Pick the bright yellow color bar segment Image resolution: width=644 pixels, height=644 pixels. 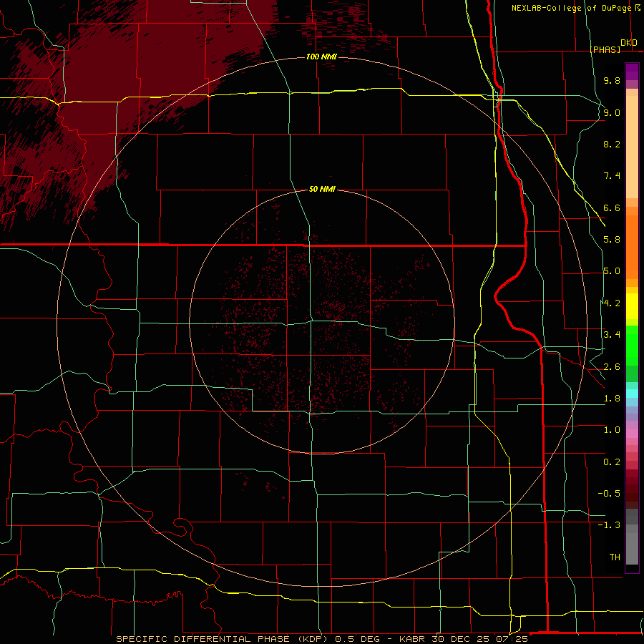[632, 306]
